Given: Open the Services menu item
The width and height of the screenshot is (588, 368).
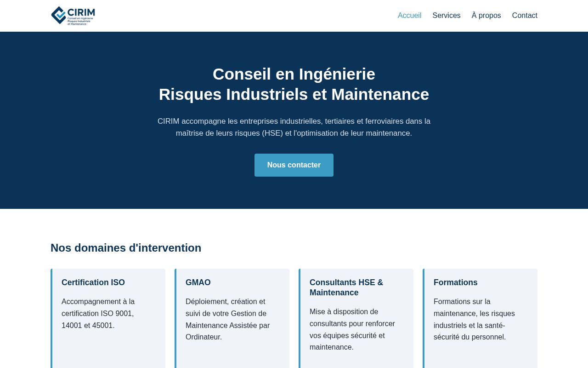Looking at the screenshot, I should click(446, 16).
